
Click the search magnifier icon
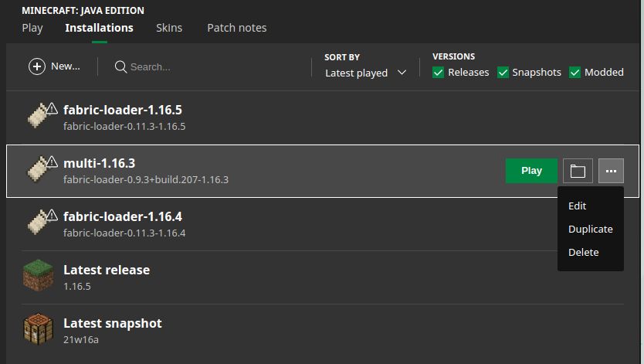(x=120, y=66)
